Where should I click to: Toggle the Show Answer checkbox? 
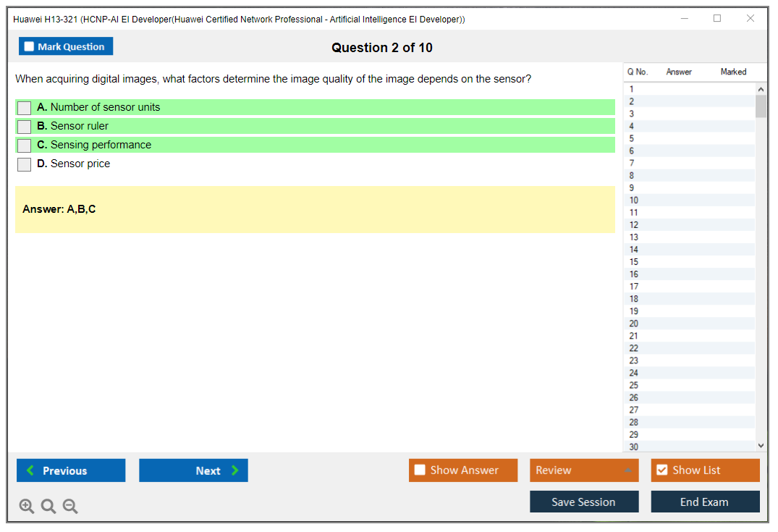click(x=420, y=470)
